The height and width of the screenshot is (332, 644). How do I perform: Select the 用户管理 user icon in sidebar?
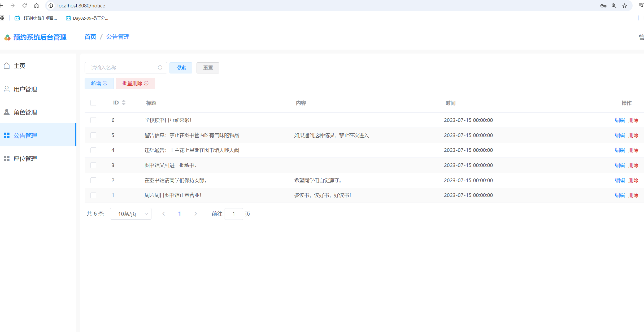[x=7, y=89]
